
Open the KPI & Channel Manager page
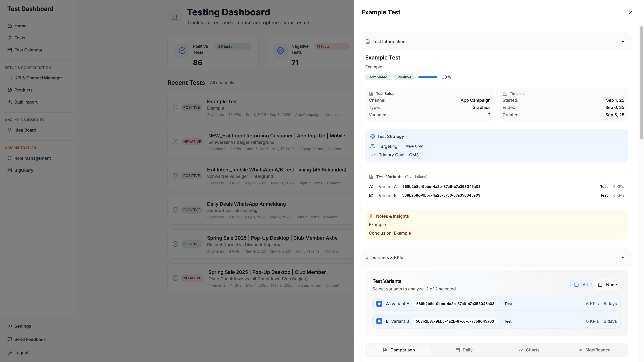(x=38, y=78)
